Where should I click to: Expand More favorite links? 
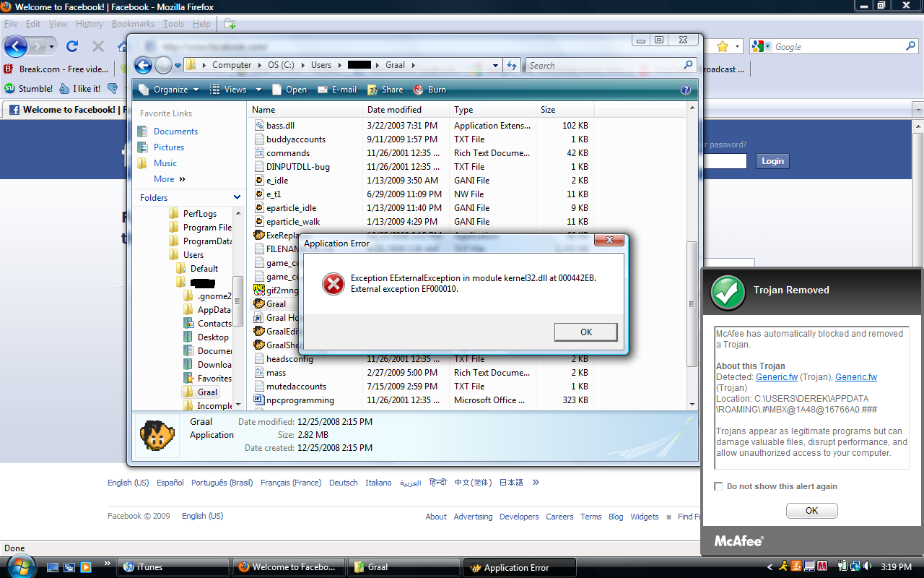(x=169, y=179)
